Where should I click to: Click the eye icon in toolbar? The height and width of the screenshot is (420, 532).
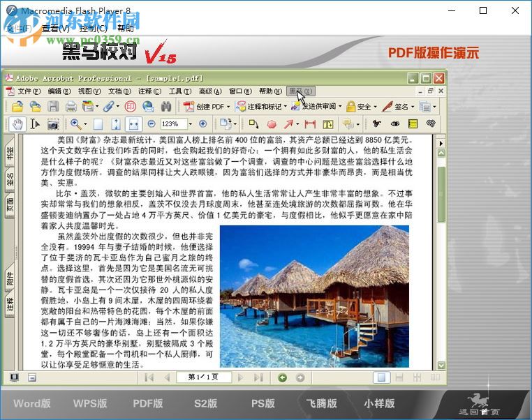(395, 123)
